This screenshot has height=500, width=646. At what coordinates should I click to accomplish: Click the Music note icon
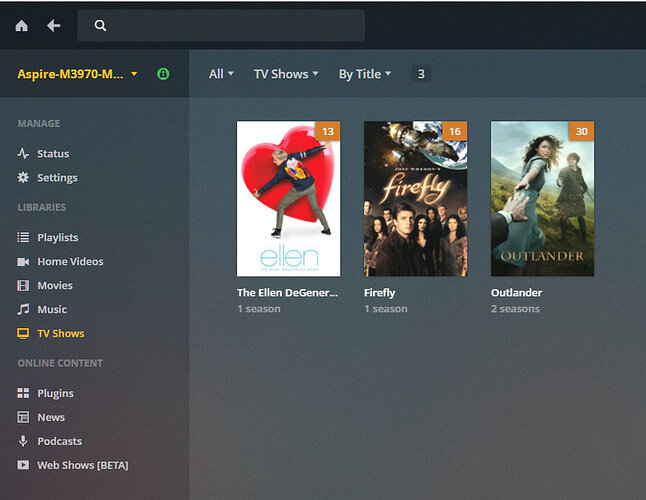click(23, 309)
